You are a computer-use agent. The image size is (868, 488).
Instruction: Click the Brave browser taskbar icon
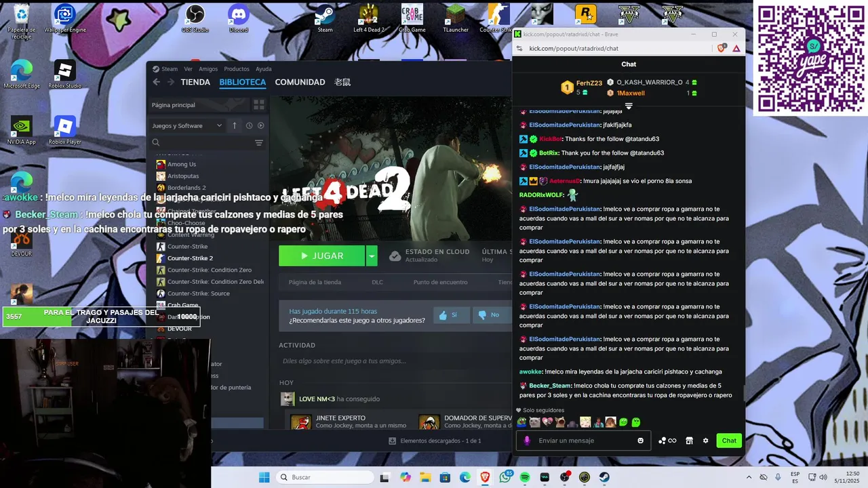[x=485, y=477]
